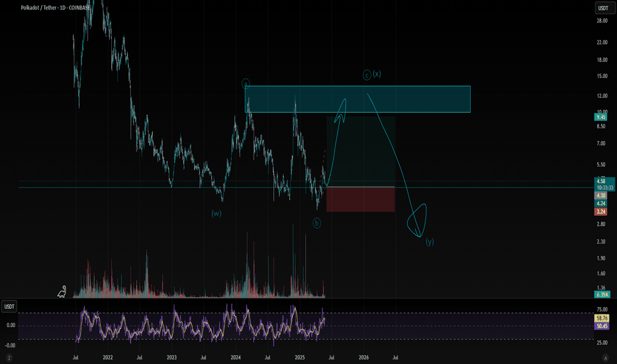Click the grey 4.30 price tag

[600, 195]
